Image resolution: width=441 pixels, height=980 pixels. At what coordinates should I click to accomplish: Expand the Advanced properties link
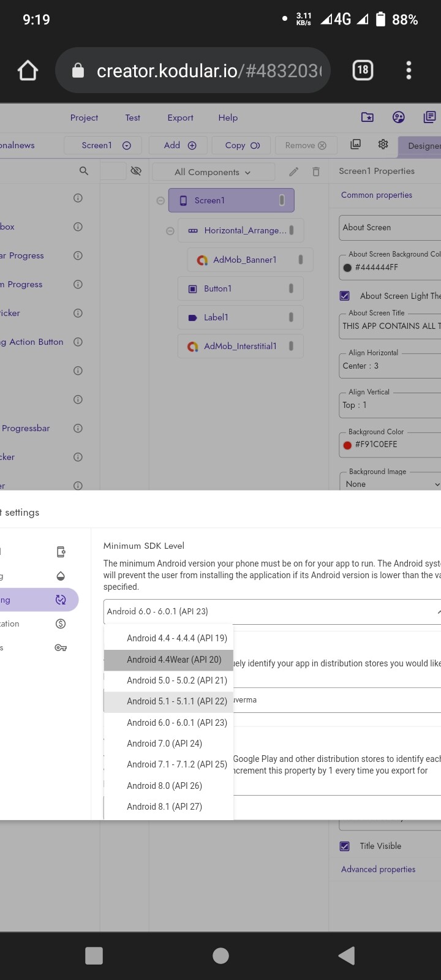(378, 869)
